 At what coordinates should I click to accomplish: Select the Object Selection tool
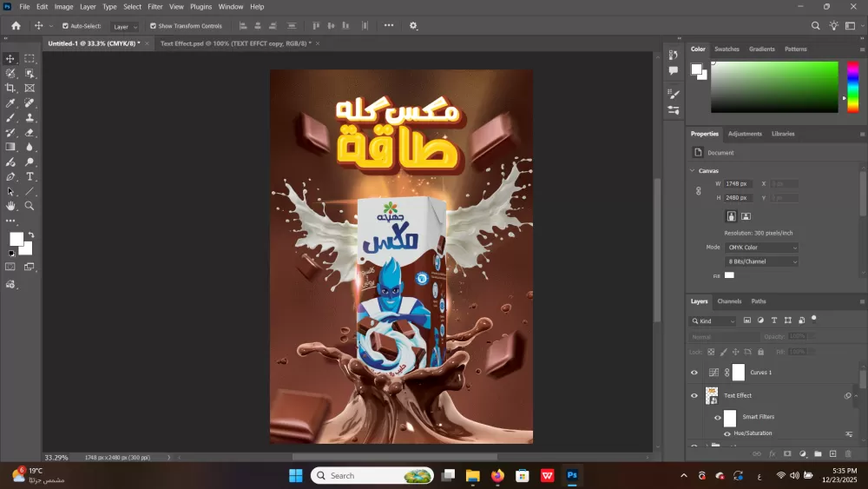(30, 73)
